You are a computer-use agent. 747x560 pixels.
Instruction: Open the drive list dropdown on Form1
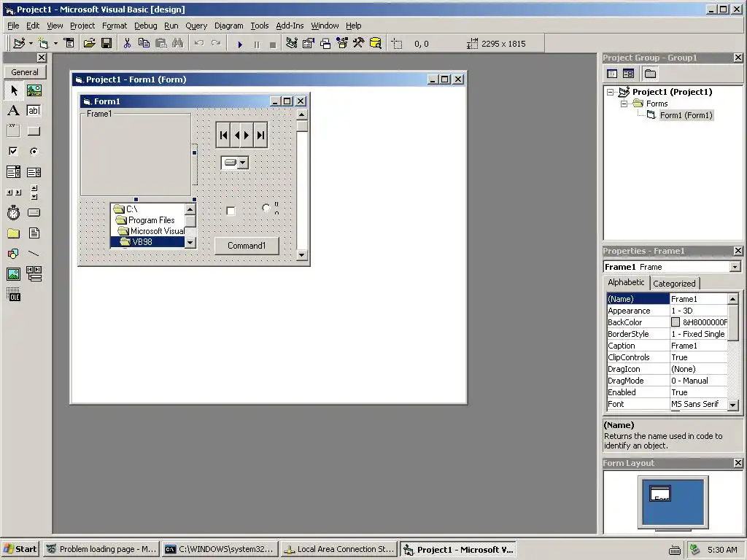(x=242, y=163)
